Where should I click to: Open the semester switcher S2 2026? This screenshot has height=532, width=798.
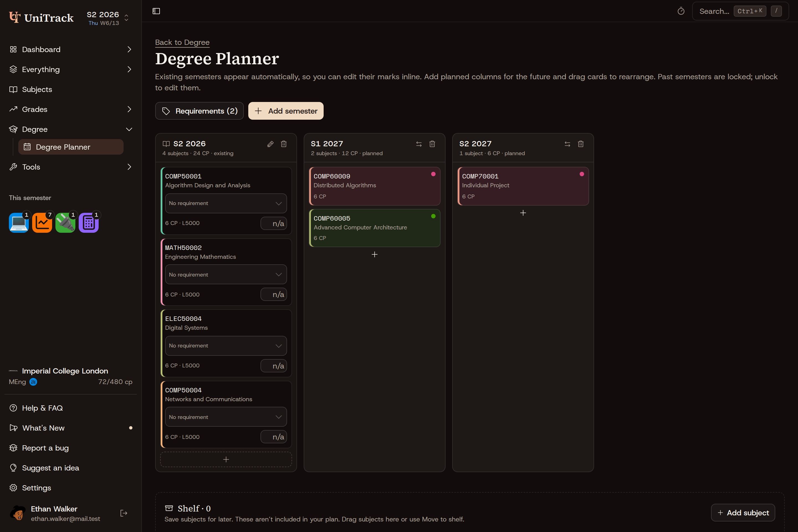tap(108, 18)
